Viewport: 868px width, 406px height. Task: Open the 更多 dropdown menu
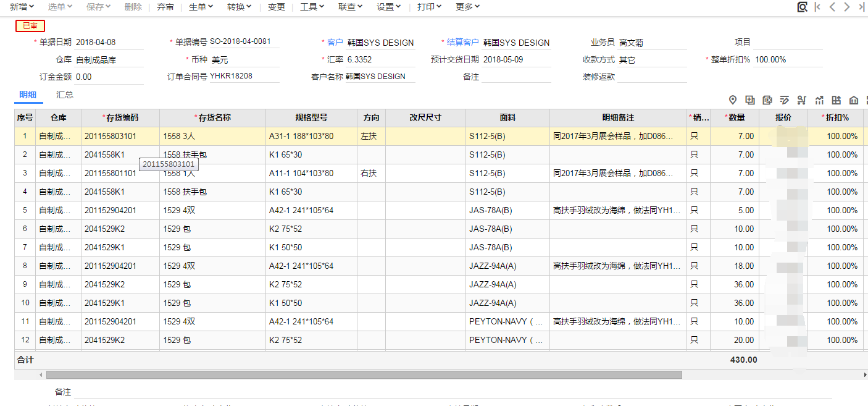[x=467, y=7]
